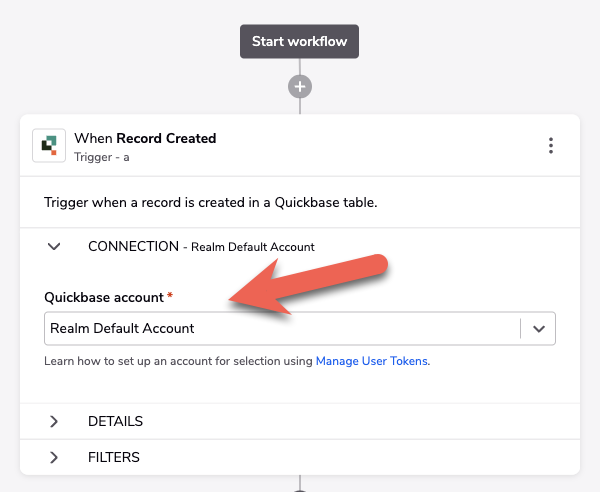Click the Quickbase logo icon

pos(49,145)
